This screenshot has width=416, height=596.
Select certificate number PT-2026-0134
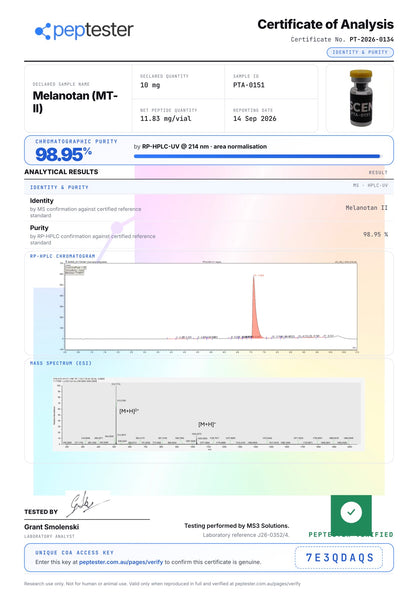pyautogui.click(x=372, y=39)
